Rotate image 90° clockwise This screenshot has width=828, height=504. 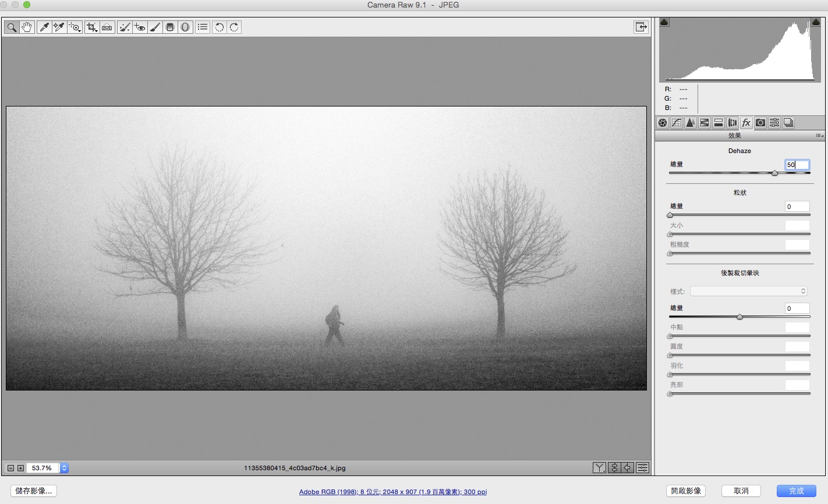pyautogui.click(x=234, y=27)
